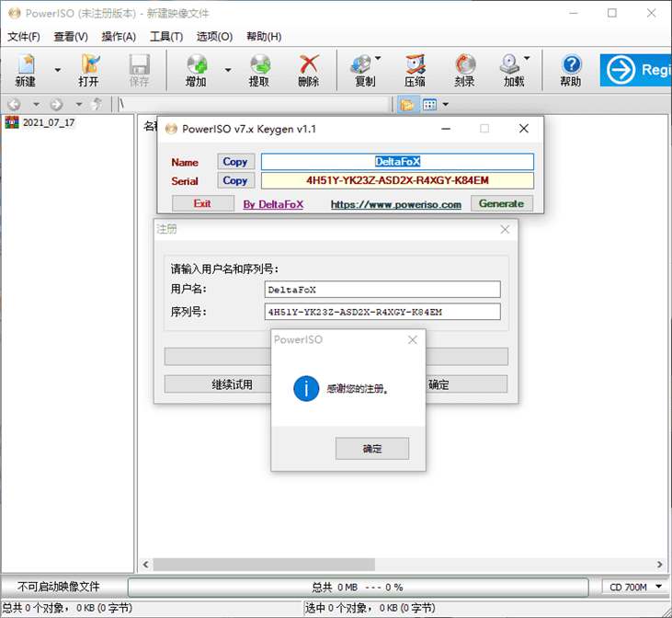Click the 确定 button in 注册 dialog
Image resolution: width=672 pixels, height=618 pixels.
[467, 384]
